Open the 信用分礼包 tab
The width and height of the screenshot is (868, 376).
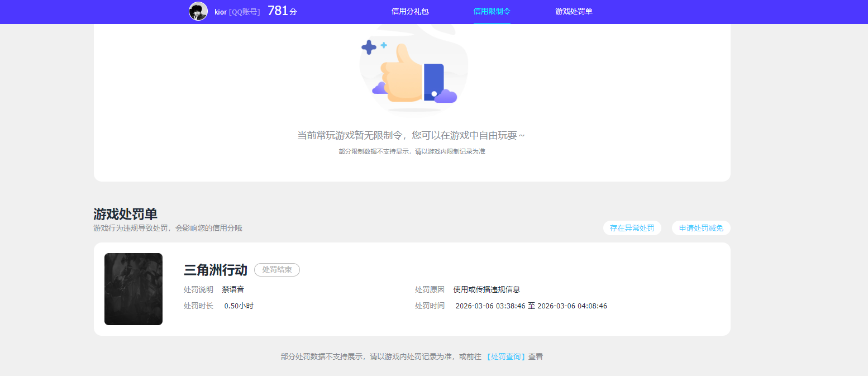pyautogui.click(x=410, y=11)
